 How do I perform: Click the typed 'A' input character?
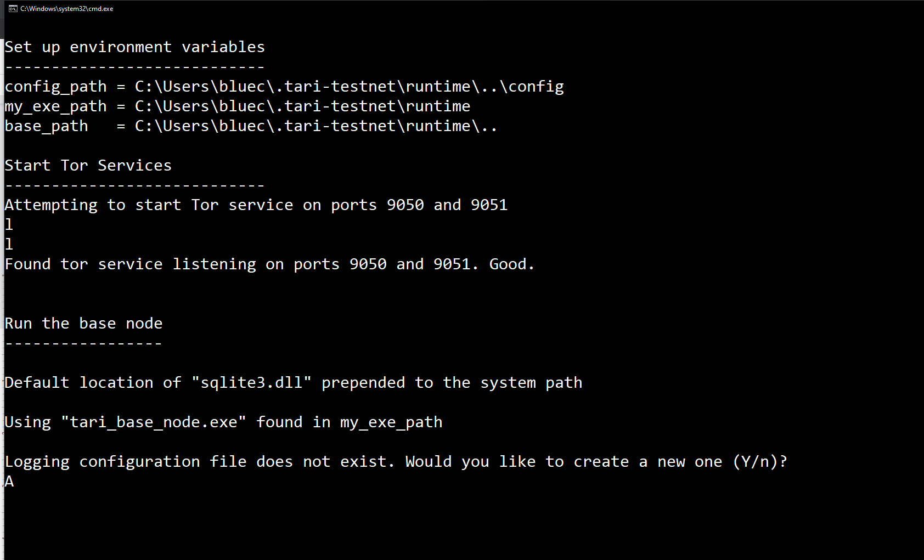(x=9, y=482)
